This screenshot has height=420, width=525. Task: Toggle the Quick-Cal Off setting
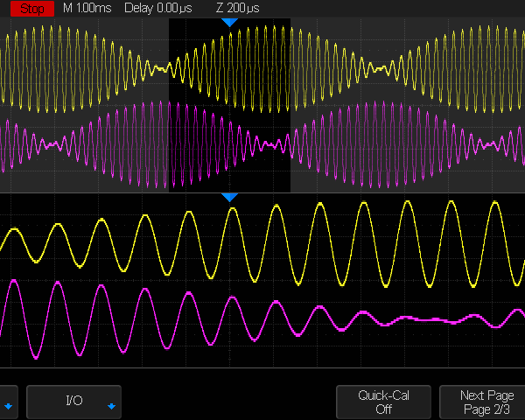point(383,402)
